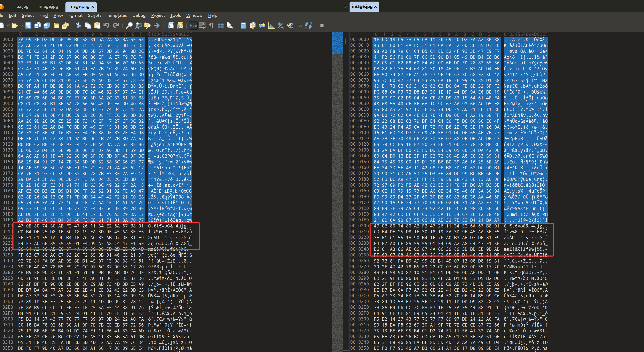Click the Run Script icon

[x=171, y=25]
